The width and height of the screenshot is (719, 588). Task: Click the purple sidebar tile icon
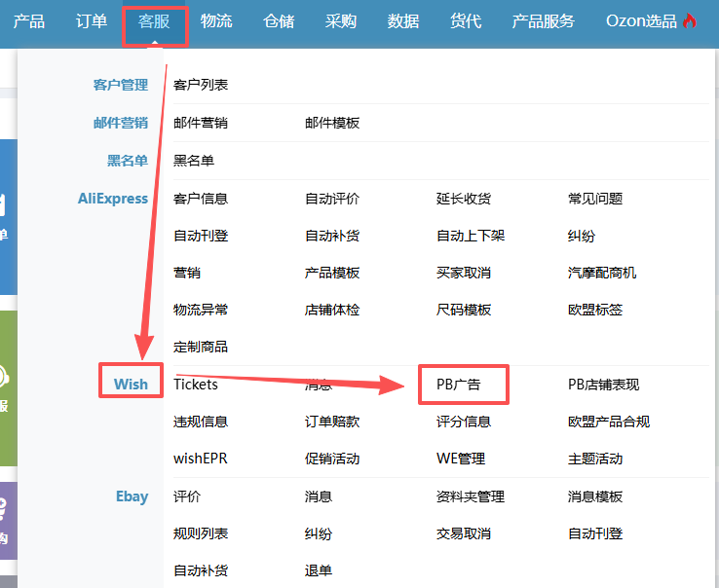click(8, 521)
